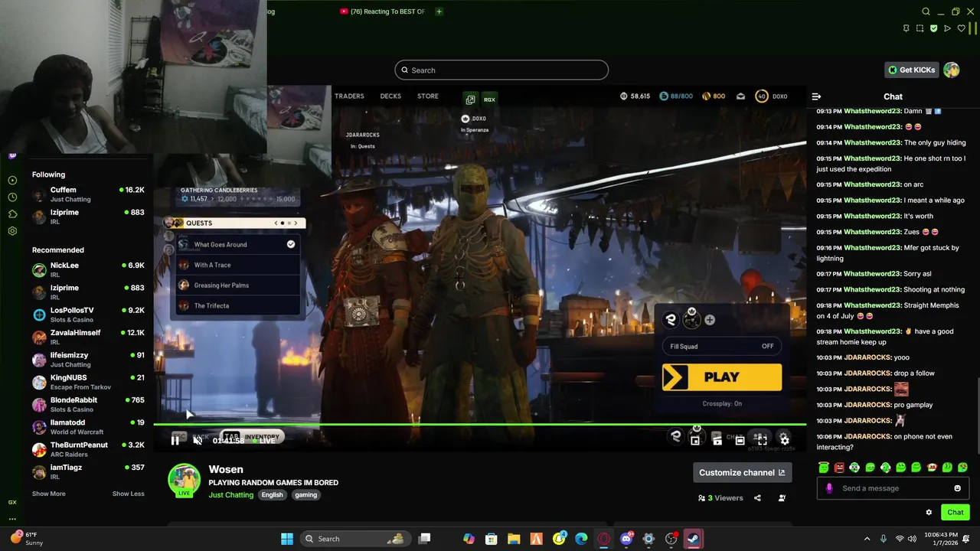Click the taskbar Search box
Image resolution: width=980 pixels, height=551 pixels.
coord(354,539)
